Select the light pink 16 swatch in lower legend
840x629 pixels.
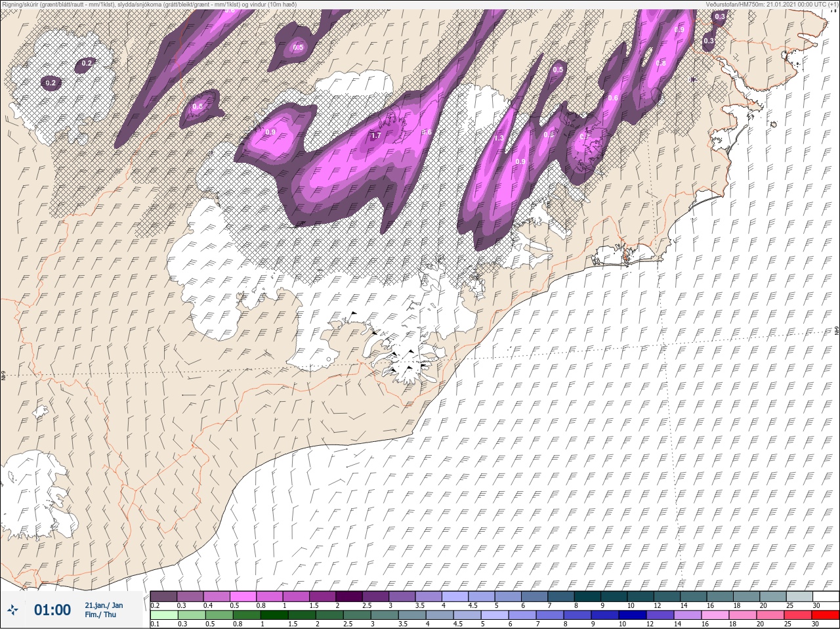point(715,615)
